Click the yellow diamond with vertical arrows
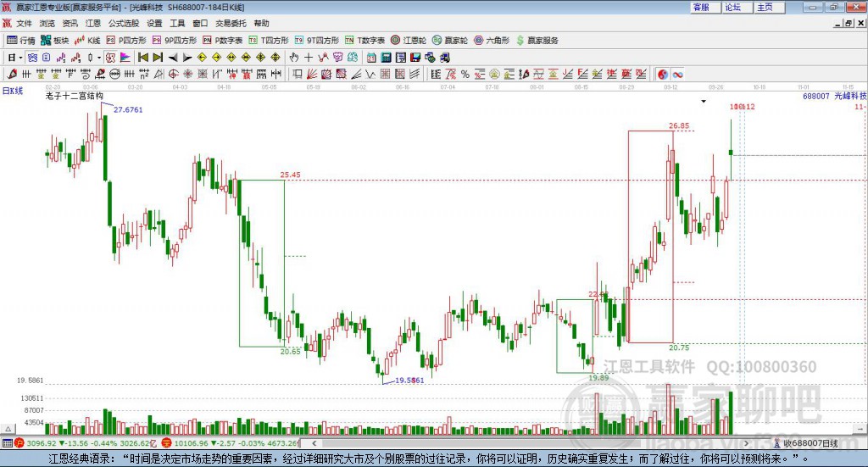Image resolution: width=868 pixels, height=467 pixels. point(275,58)
